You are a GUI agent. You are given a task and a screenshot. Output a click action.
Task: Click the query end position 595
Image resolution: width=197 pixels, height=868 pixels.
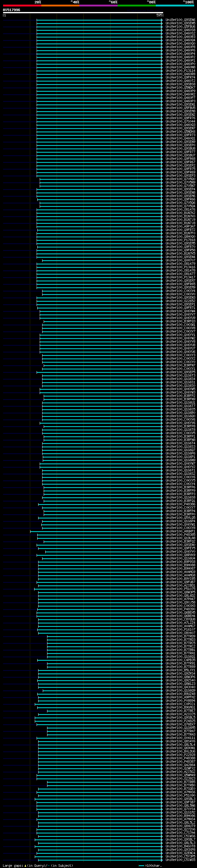[x=159, y=15]
